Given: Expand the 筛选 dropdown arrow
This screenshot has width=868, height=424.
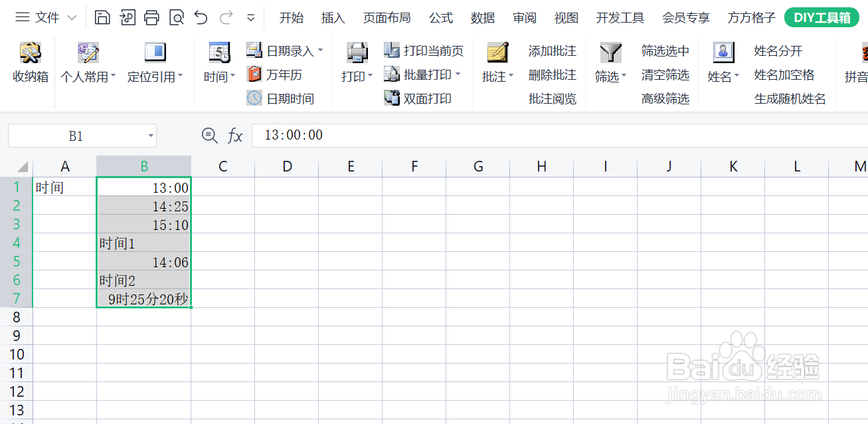Looking at the screenshot, I should [x=624, y=76].
